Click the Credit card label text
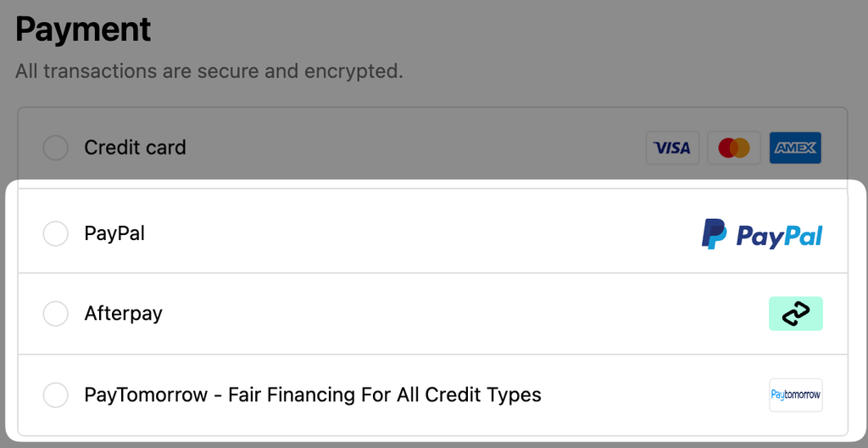 pyautogui.click(x=135, y=148)
